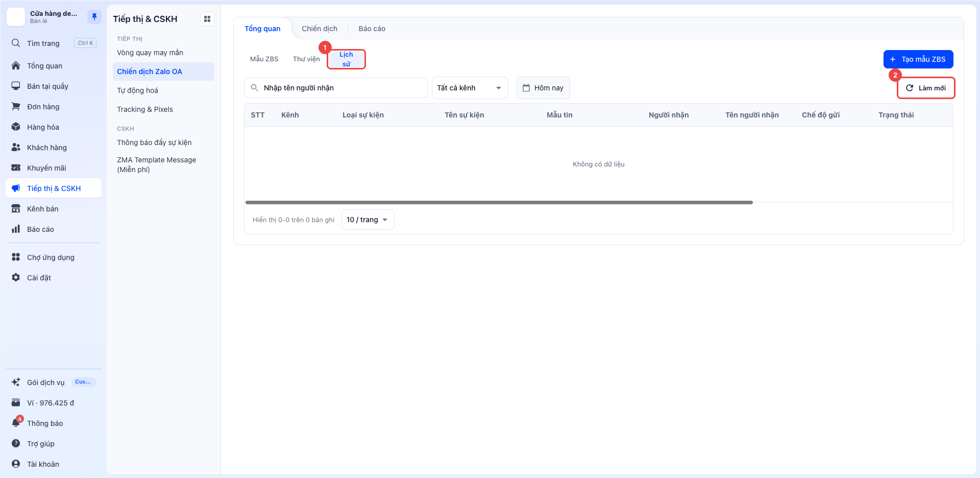Select the Lịch sử sub-tab
980x478 pixels.
coord(346,59)
